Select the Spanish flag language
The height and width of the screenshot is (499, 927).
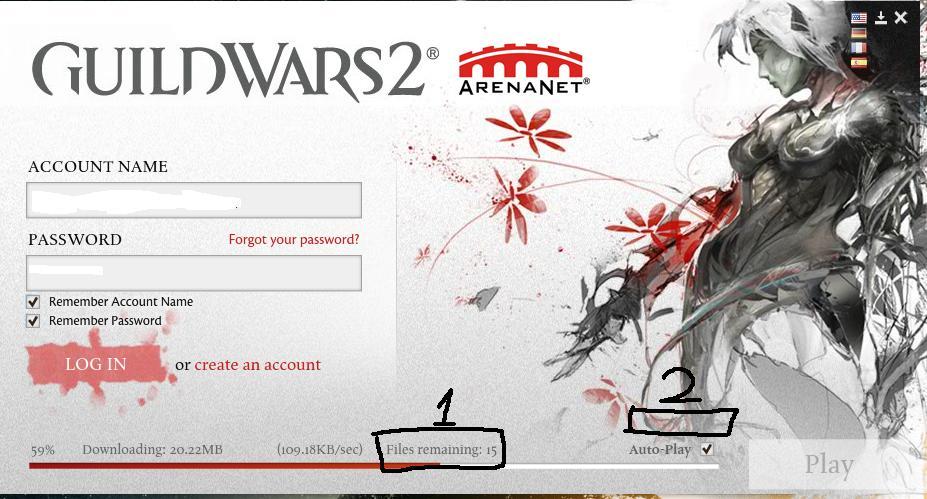click(x=859, y=62)
